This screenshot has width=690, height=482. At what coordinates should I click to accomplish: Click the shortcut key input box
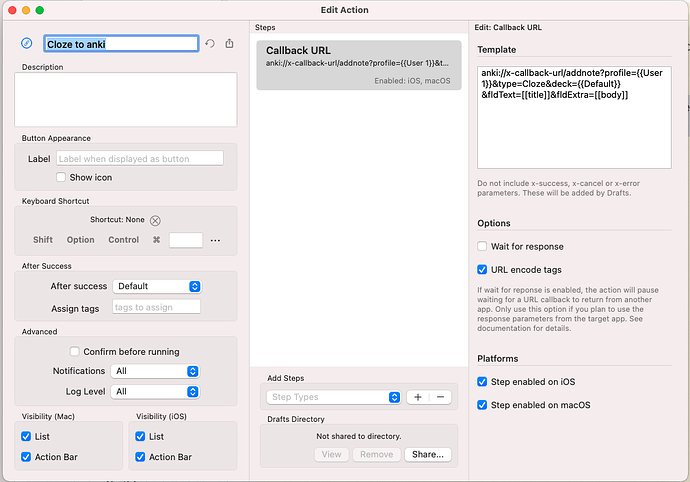pyautogui.click(x=186, y=240)
